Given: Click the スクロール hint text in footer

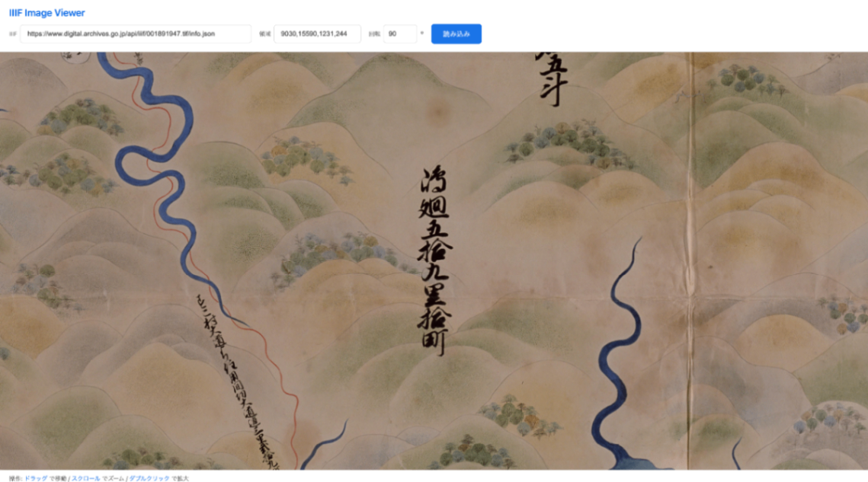Looking at the screenshot, I should (x=86, y=478).
